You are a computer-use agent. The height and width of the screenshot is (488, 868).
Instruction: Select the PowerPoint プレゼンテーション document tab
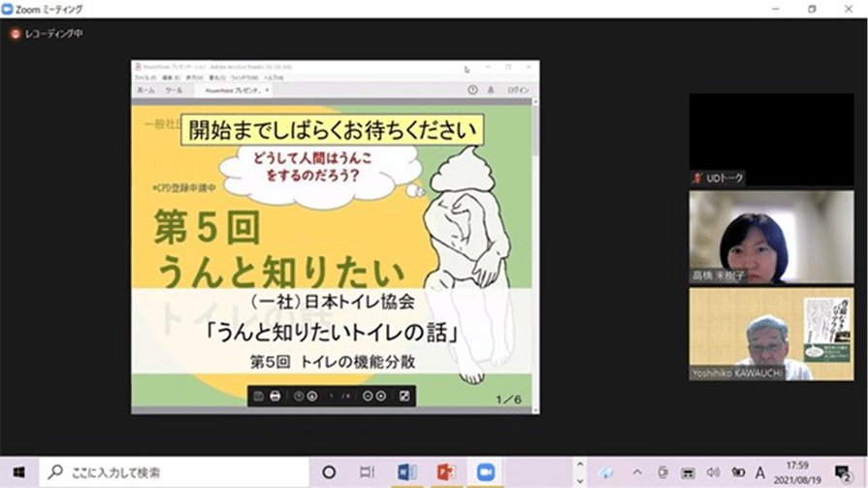point(232,90)
